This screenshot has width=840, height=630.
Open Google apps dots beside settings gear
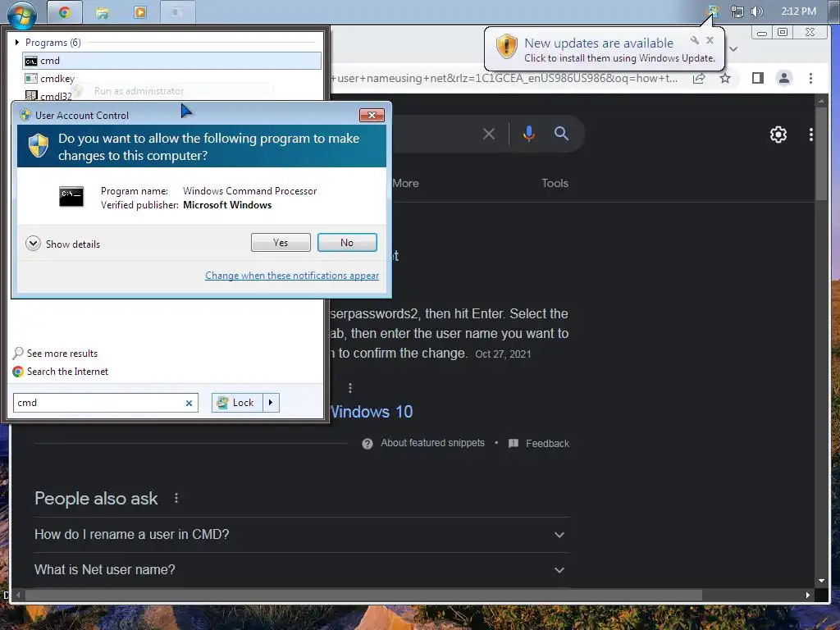point(811,135)
